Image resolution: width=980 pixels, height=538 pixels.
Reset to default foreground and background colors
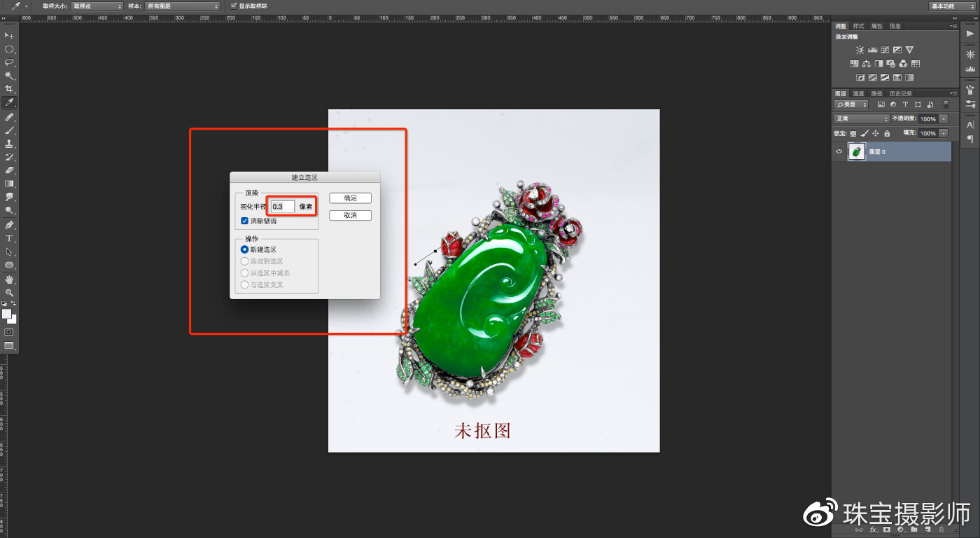click(x=4, y=303)
